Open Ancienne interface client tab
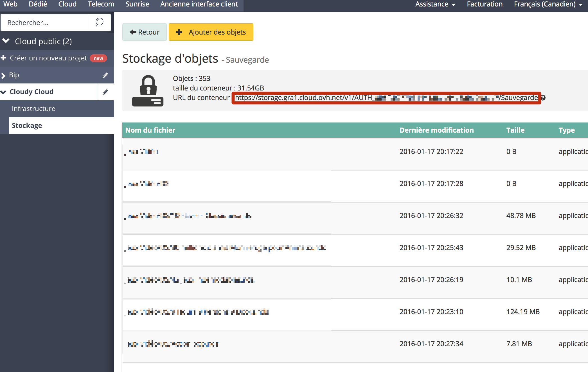The height and width of the screenshot is (372, 588). (x=199, y=4)
